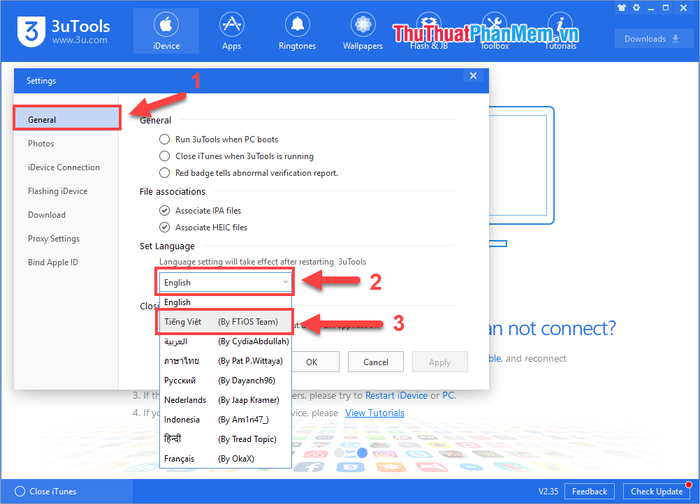
Task: Open settings gear icon in title bar
Action: pyautogui.click(x=636, y=8)
